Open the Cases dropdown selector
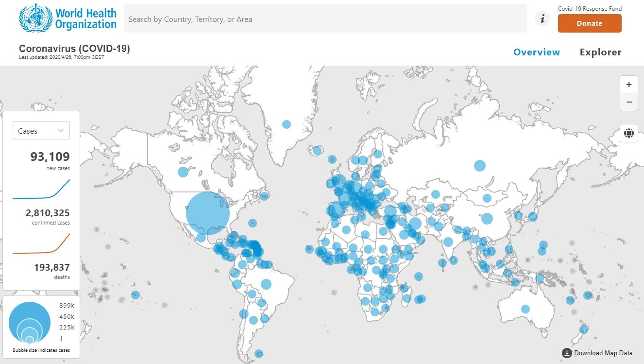The width and height of the screenshot is (644, 364). (41, 131)
